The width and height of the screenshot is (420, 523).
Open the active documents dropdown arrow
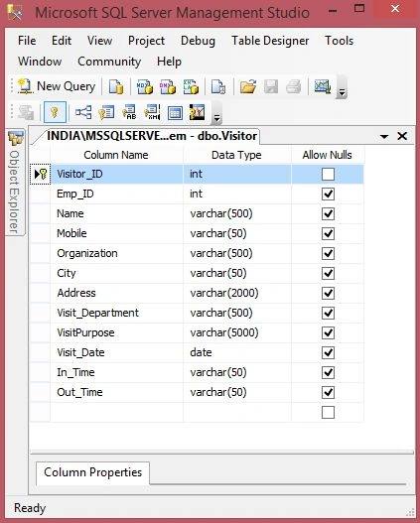click(384, 136)
